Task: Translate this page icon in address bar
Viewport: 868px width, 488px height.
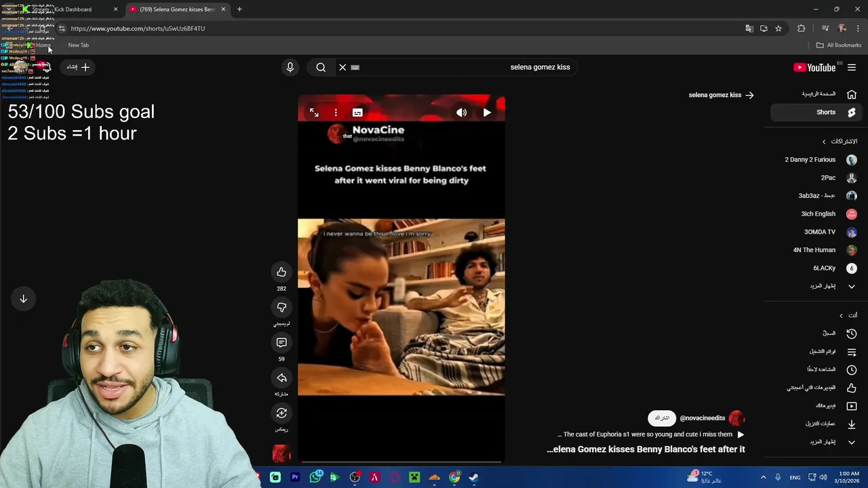Action: coord(749,28)
